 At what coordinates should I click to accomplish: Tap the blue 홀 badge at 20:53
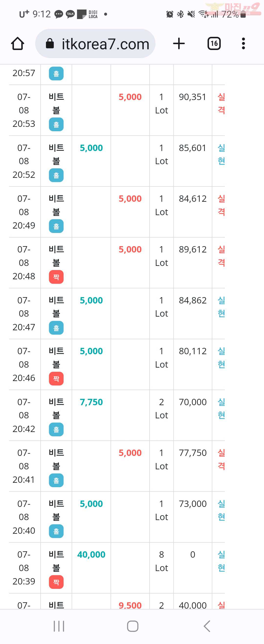click(56, 124)
